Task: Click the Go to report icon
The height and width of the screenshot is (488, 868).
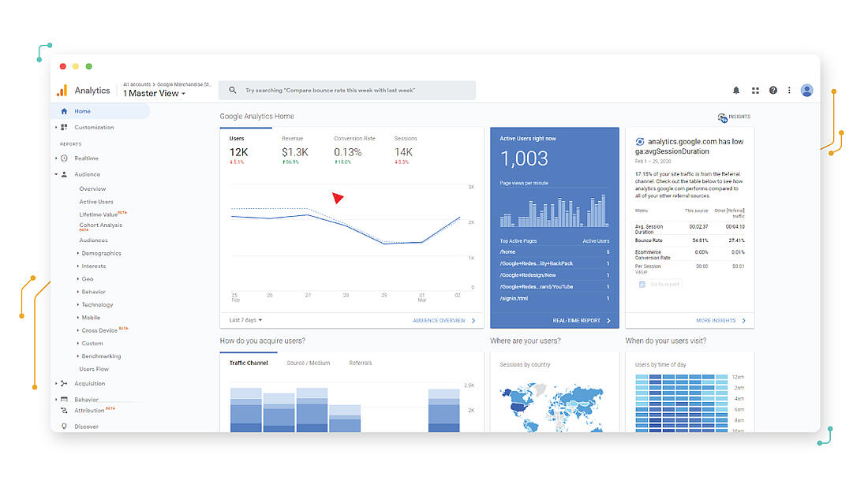Action: [x=642, y=285]
